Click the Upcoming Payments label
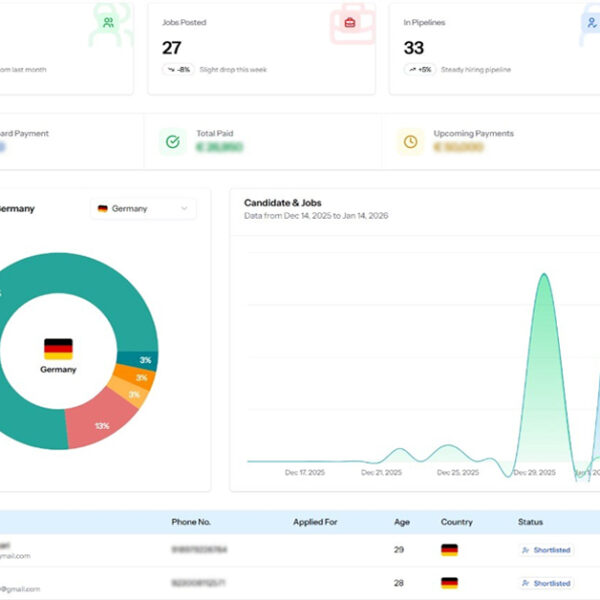This screenshot has width=600, height=600. [473, 134]
